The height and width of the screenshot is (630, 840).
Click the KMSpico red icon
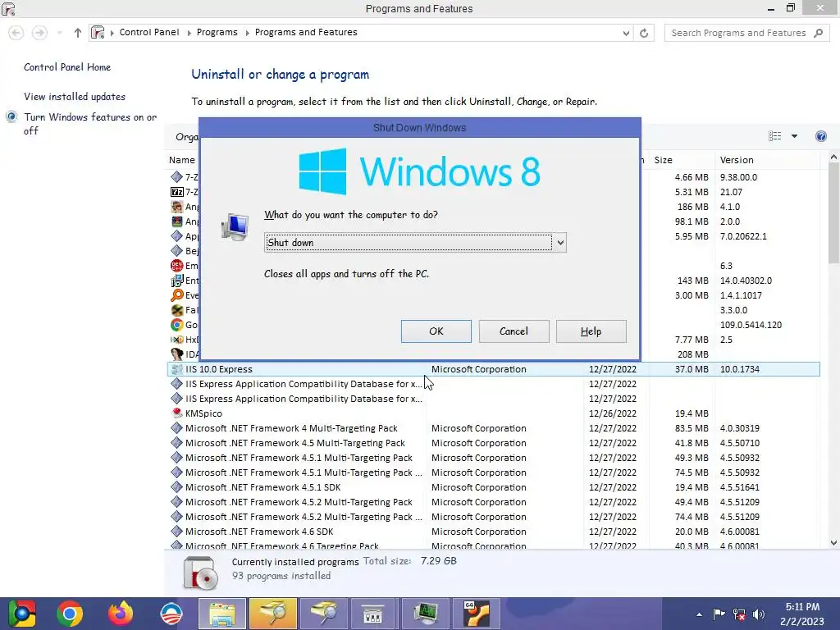(x=177, y=413)
